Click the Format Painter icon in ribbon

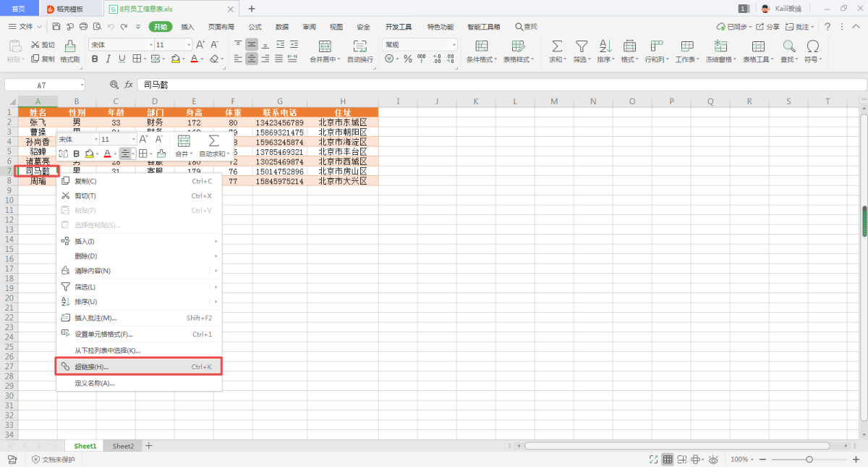[70, 46]
